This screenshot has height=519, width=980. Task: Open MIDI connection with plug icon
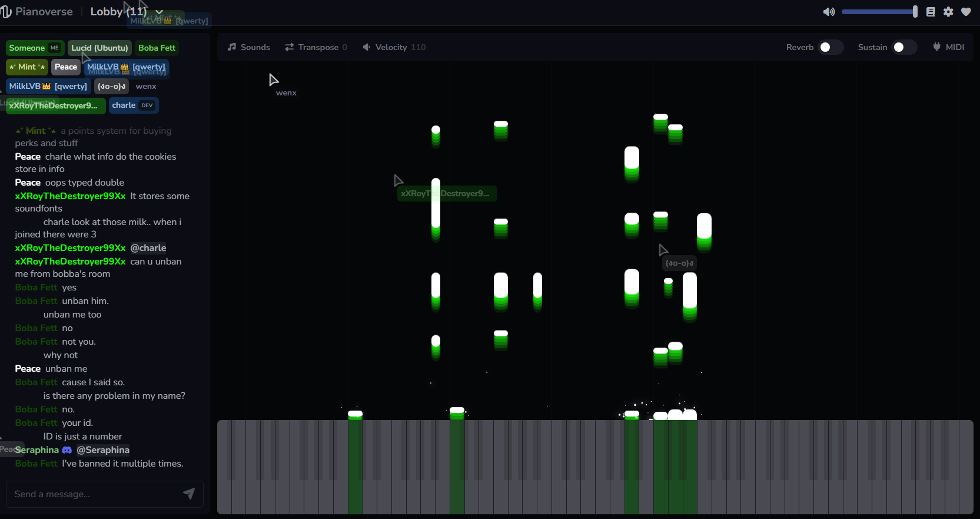[937, 47]
